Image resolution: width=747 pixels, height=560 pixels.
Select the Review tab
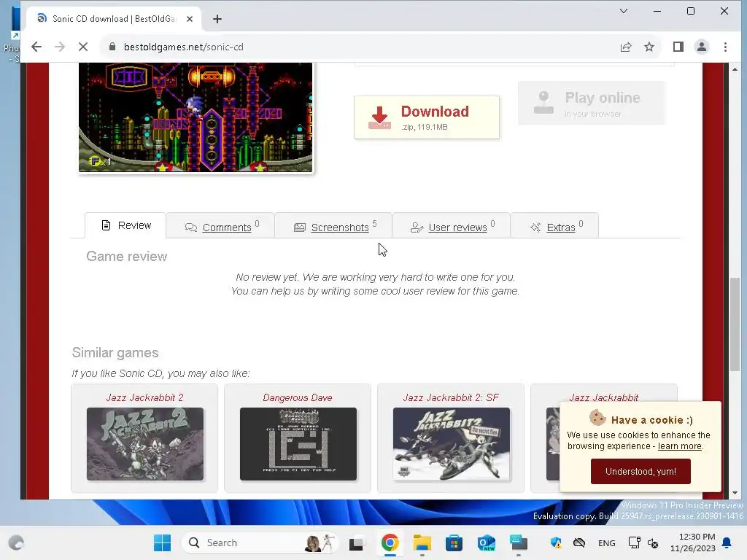(x=125, y=225)
